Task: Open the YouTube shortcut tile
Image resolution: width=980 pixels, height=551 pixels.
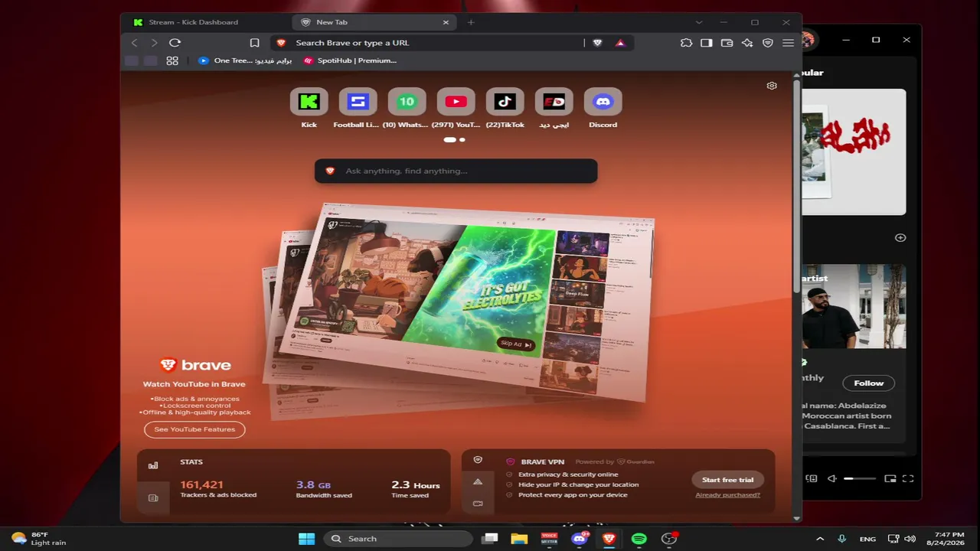Action: pyautogui.click(x=456, y=108)
